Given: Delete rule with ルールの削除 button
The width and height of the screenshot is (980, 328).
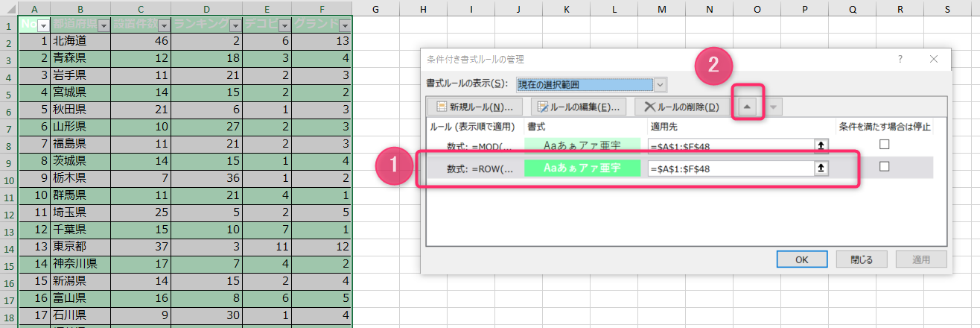Looking at the screenshot, I should pyautogui.click(x=682, y=107).
